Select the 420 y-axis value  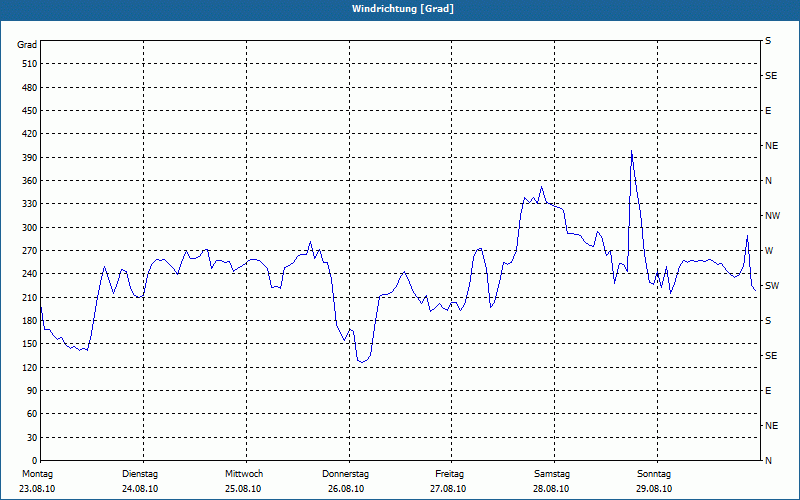pos(30,134)
